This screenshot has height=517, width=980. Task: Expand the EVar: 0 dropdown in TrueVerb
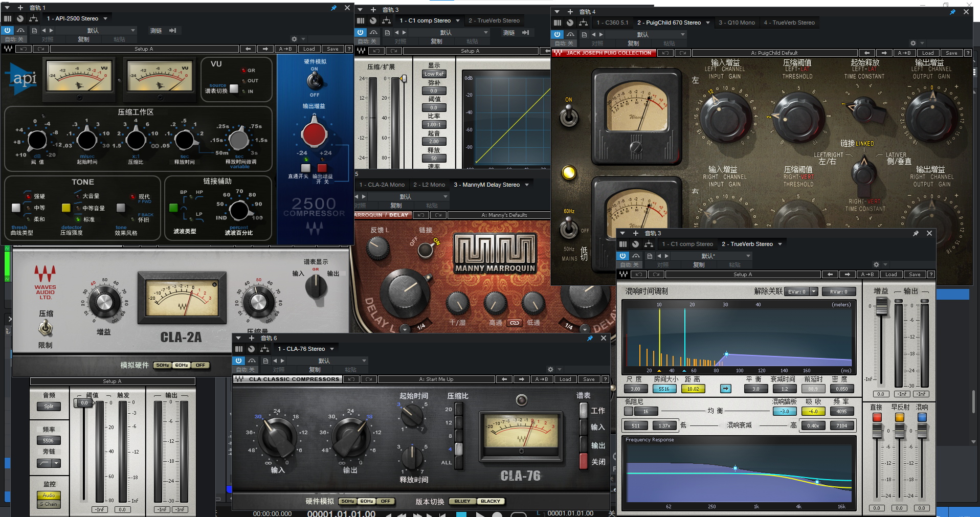(814, 291)
